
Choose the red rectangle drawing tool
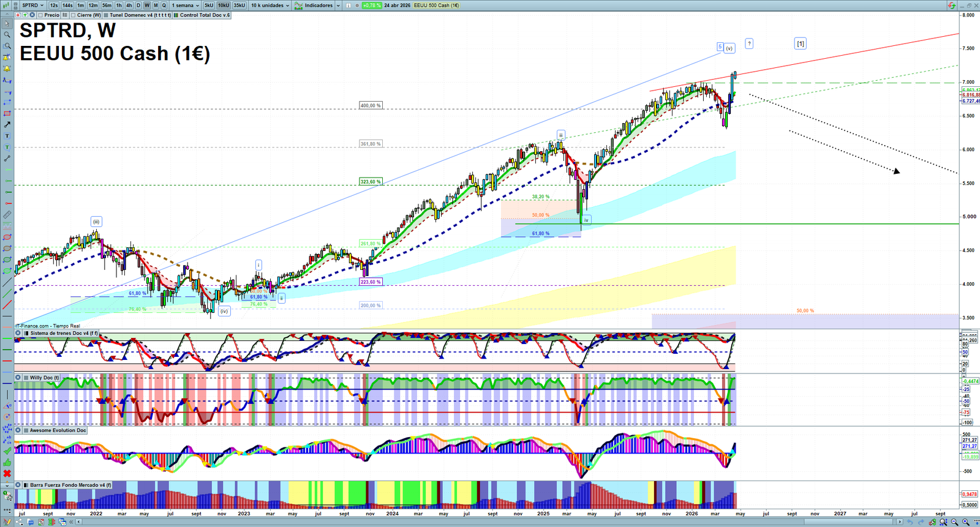(7, 114)
